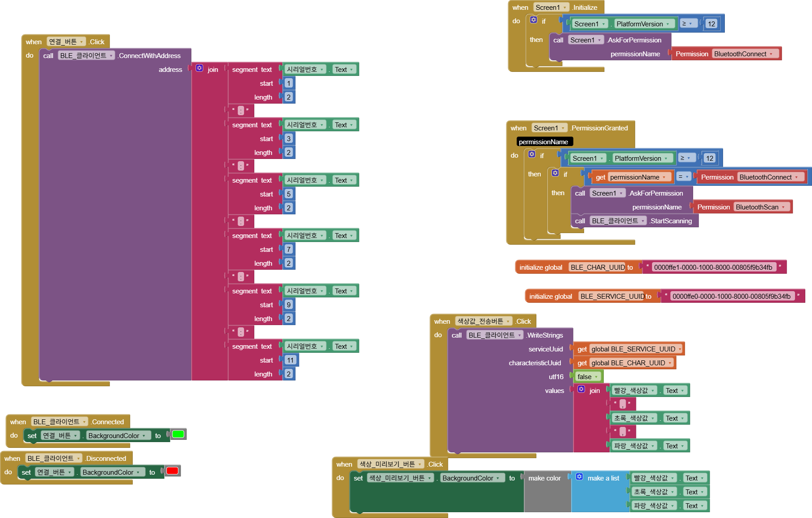812x518 pixels.
Task: Click the first colon text block in address join
Action: tap(241, 111)
